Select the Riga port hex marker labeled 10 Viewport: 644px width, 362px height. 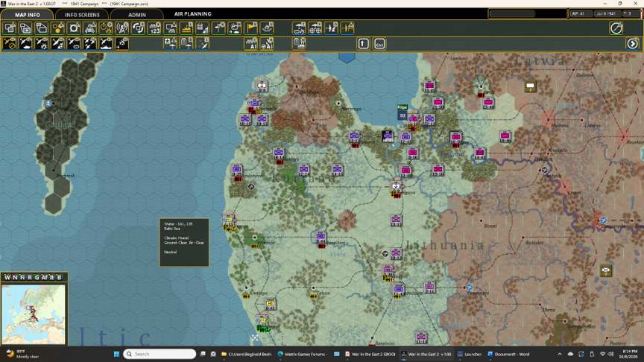tap(402, 115)
